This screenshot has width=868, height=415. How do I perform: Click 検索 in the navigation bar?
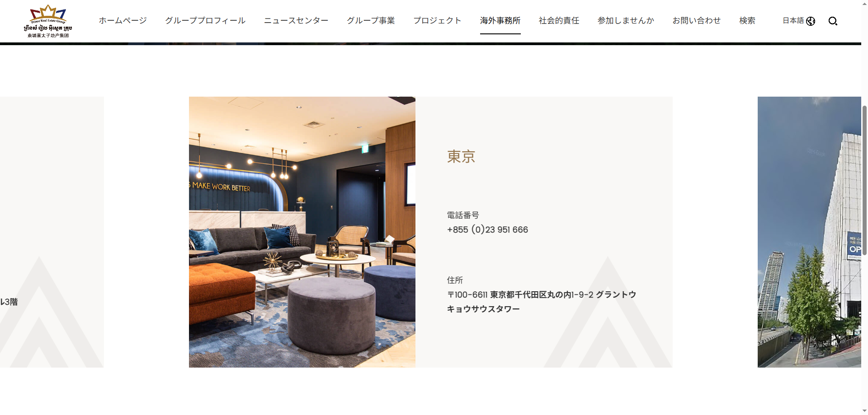pyautogui.click(x=747, y=21)
